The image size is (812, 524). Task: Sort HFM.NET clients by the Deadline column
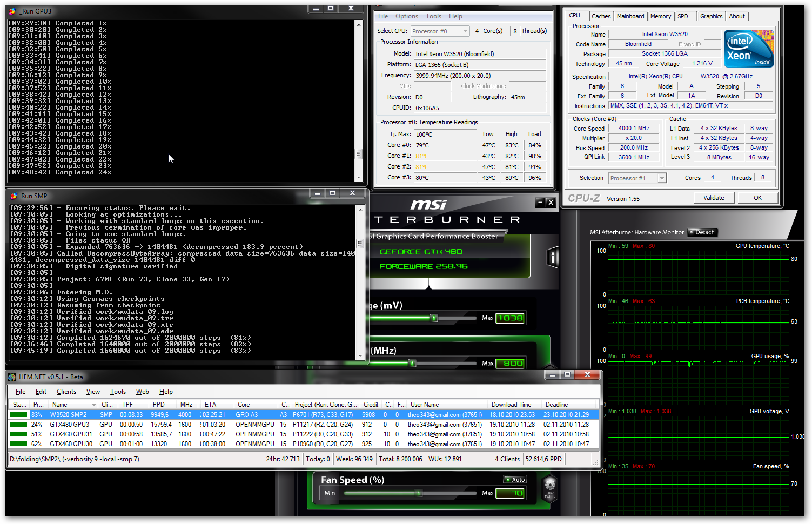pos(570,405)
